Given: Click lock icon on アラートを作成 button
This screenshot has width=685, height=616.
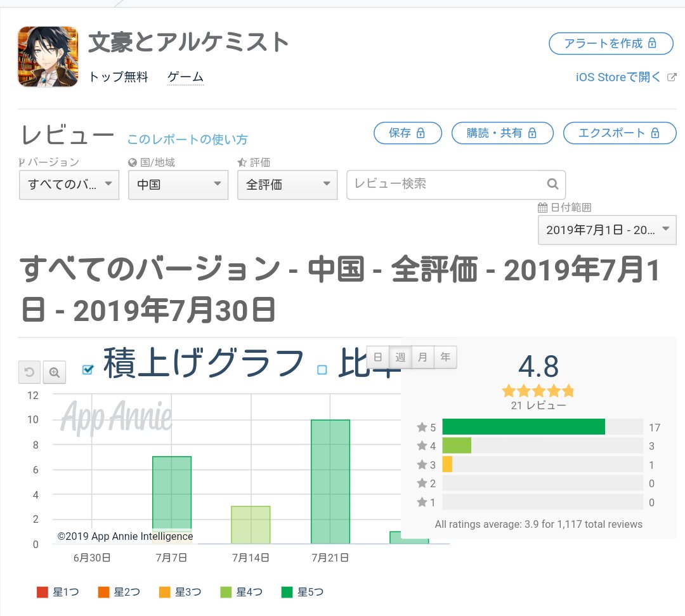Looking at the screenshot, I should [652, 43].
